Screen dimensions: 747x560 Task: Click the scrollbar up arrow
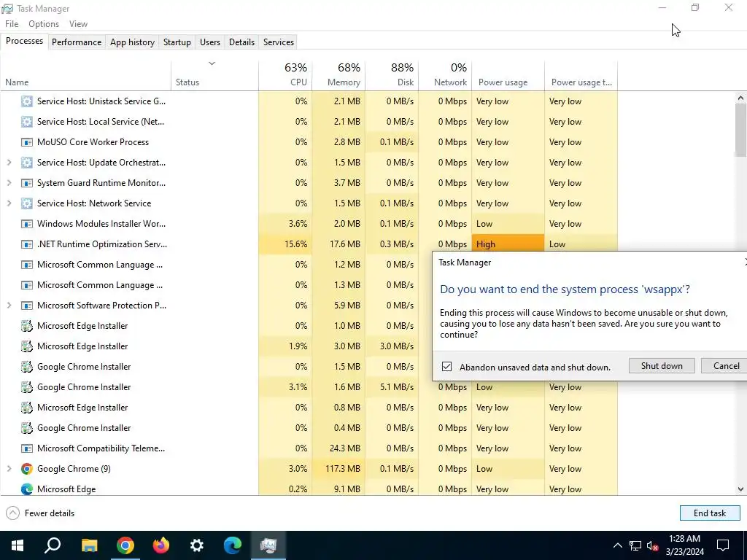[740, 98]
